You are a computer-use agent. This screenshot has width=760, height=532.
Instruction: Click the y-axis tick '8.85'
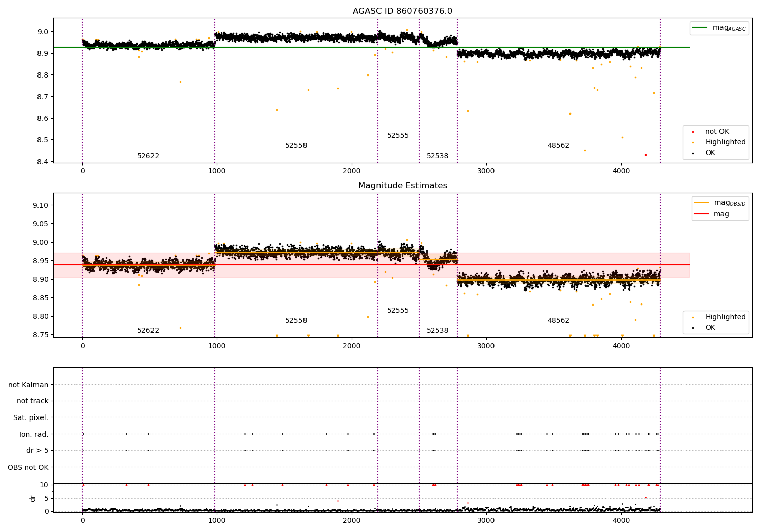point(41,298)
